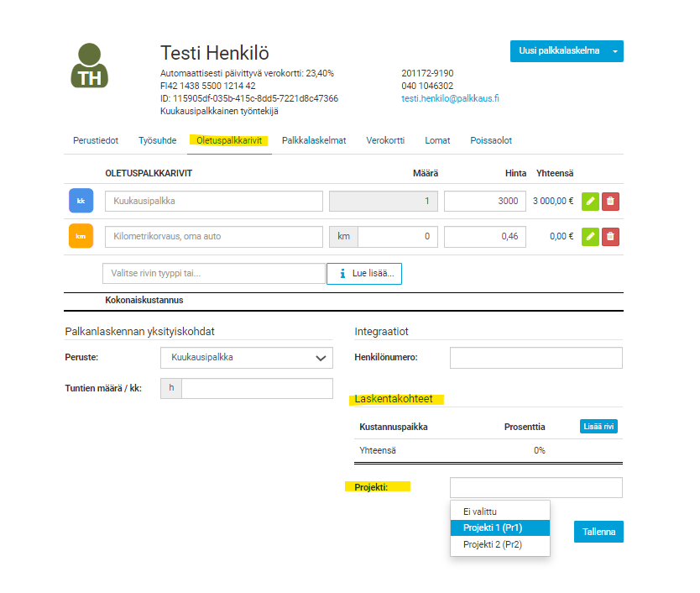Open the Peruste Kuukausipalkka dropdown
This screenshot has width=700, height=593.
point(247,358)
